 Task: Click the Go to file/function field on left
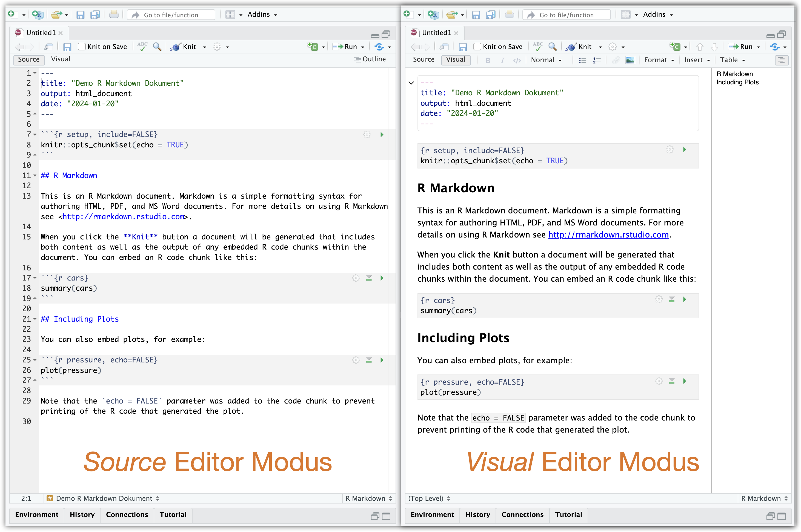[x=171, y=15]
